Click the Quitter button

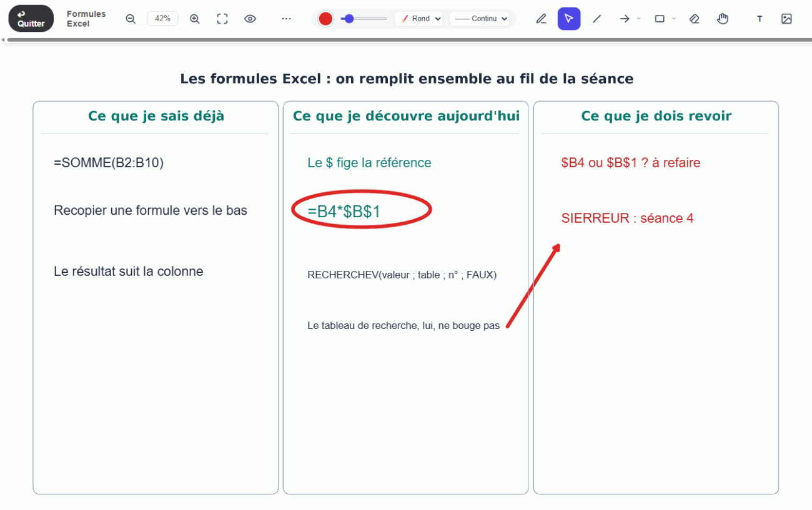click(31, 19)
